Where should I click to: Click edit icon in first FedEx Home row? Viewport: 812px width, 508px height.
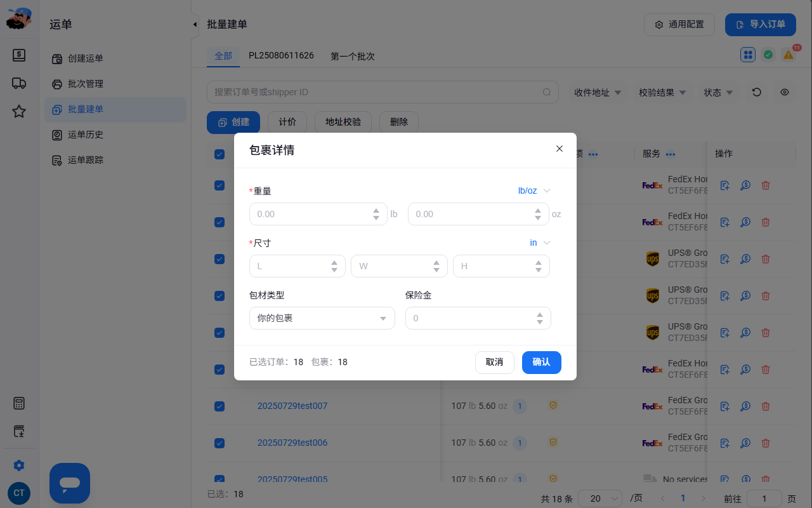[x=725, y=185]
